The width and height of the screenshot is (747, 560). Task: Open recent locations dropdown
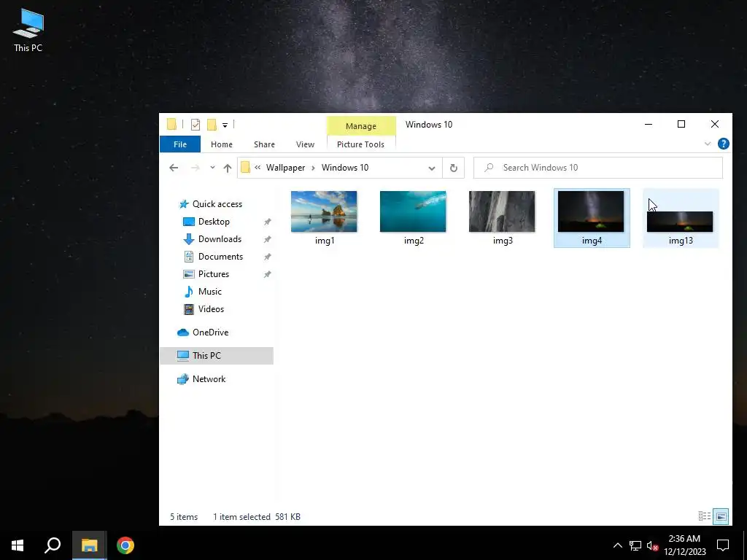coord(212,168)
